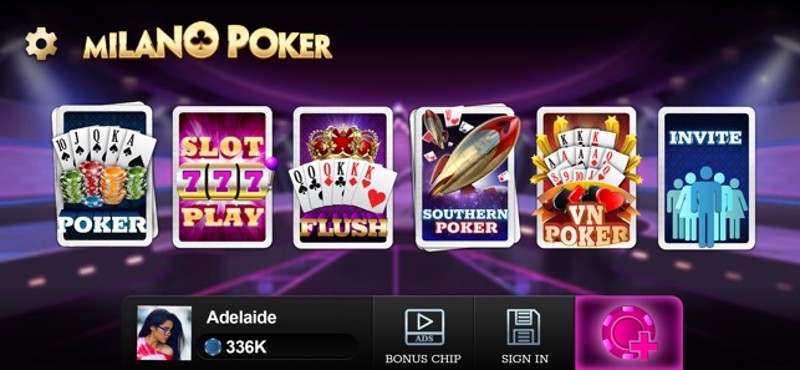
Task: Launch the Poker game card
Action: tap(105, 176)
